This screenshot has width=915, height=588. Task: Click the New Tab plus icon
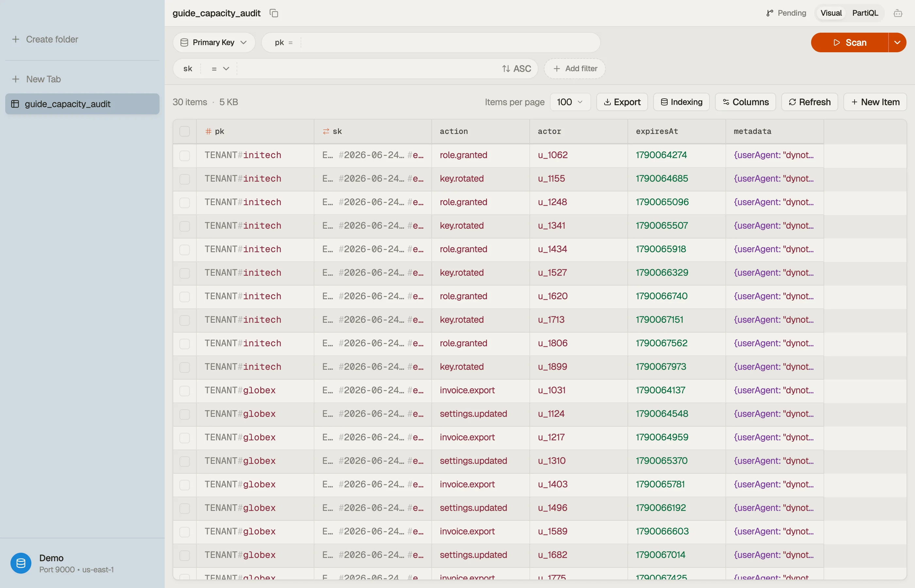pos(16,79)
